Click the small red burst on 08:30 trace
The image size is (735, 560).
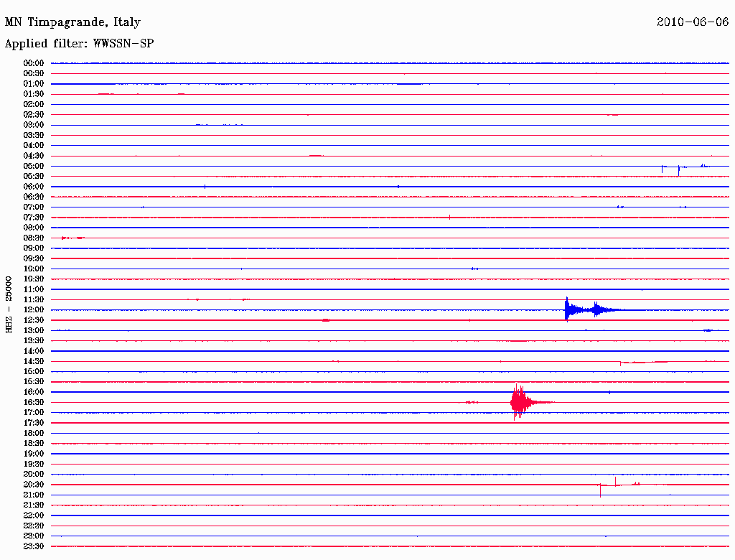pyautogui.click(x=72, y=238)
